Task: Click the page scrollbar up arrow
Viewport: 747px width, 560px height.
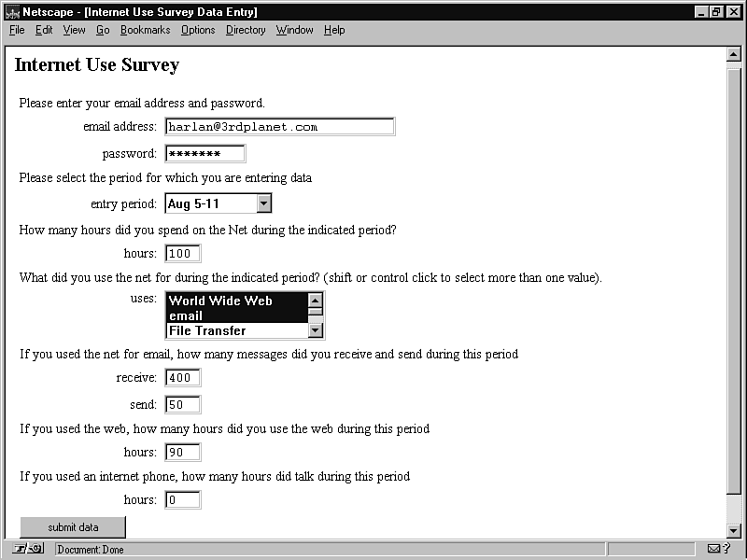Action: point(734,54)
